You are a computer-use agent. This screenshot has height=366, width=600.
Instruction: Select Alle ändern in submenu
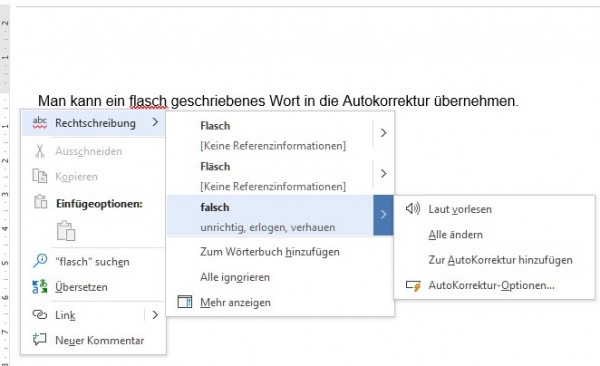tap(455, 234)
